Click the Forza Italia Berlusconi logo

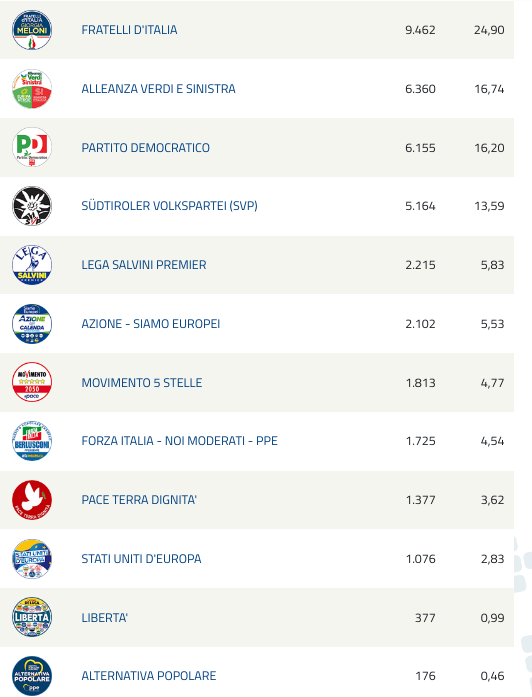coord(32,441)
